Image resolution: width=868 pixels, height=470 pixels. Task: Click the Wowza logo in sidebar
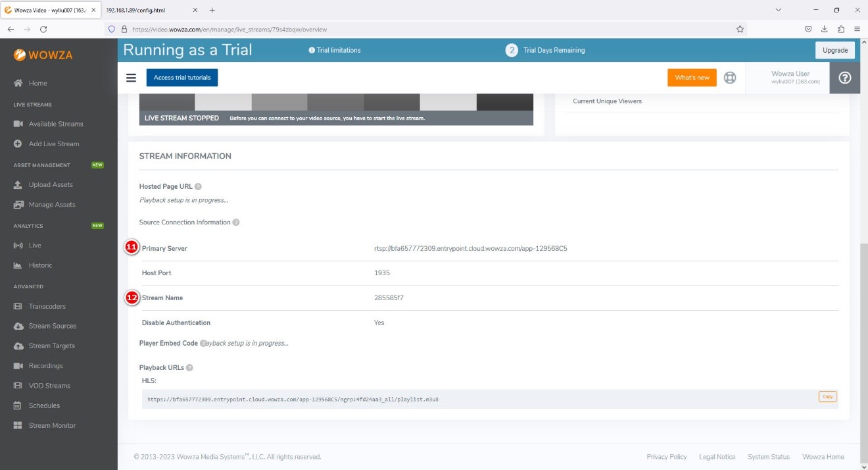click(x=43, y=55)
